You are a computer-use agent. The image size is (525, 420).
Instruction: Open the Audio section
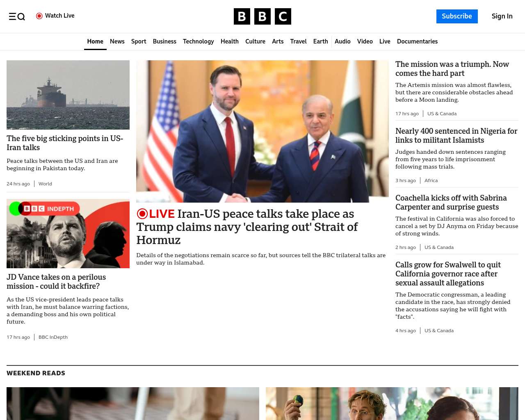click(342, 41)
